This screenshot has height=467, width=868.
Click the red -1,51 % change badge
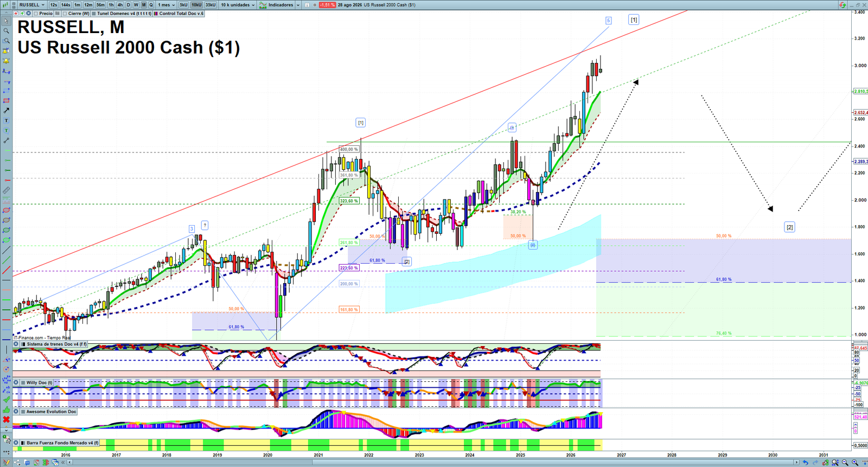pos(327,5)
